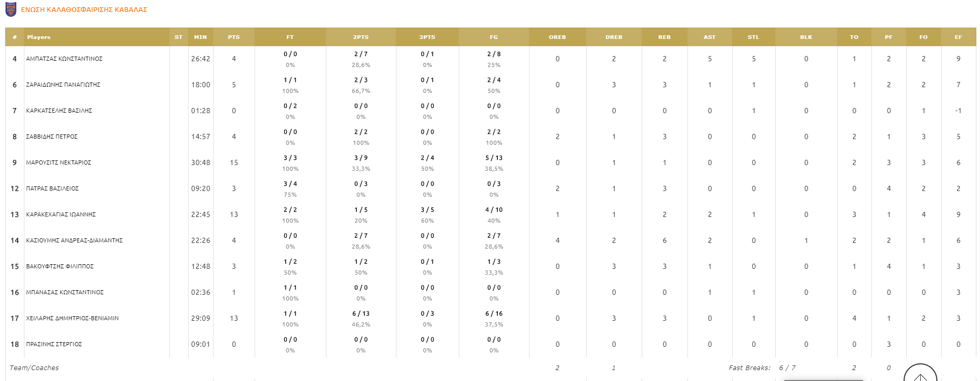
Task: Sort by the MIN column header
Action: 201,37
